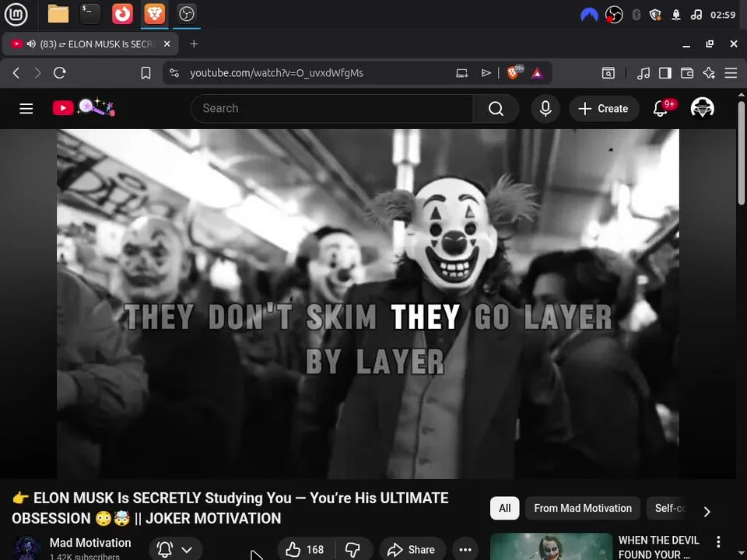Show notifications from the bell tray icon

(675, 15)
